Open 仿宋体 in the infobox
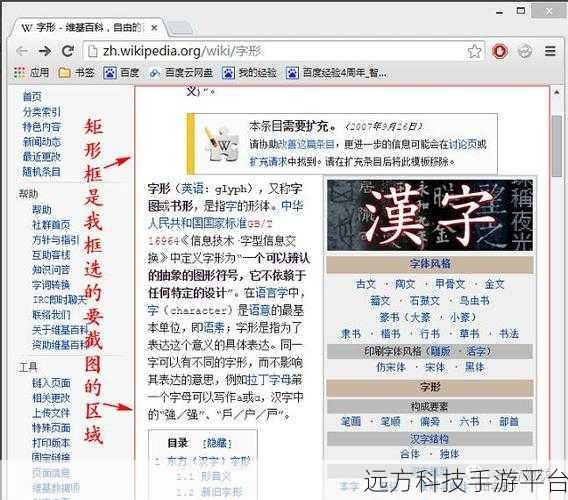Image resolution: width=568 pixels, height=500 pixels. pyautogui.click(x=390, y=367)
